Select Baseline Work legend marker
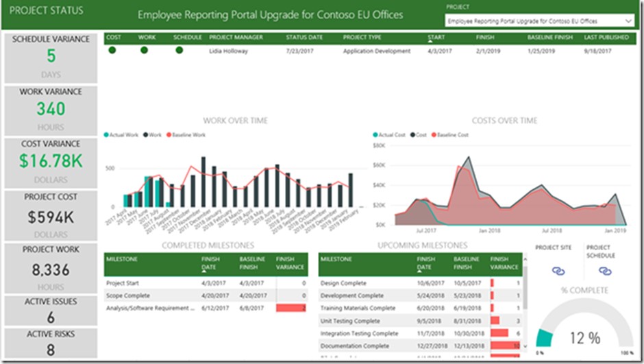Screen dimensions: 644x364 (x=169, y=135)
